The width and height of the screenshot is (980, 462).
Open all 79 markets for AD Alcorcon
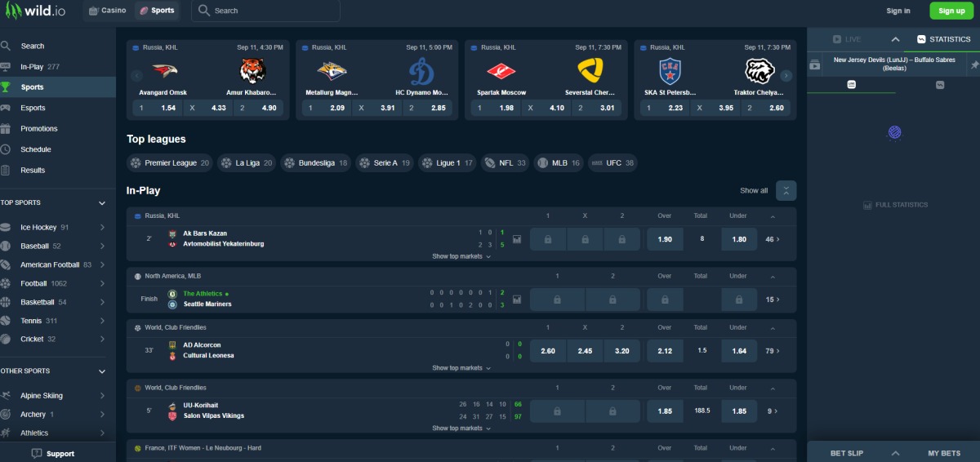tap(773, 351)
